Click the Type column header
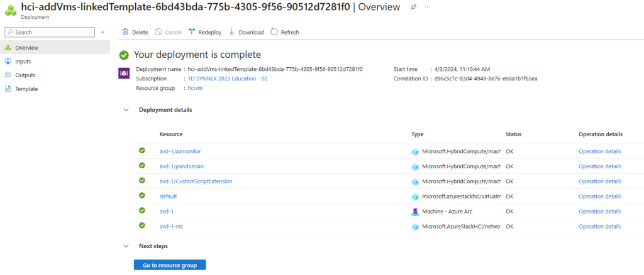Image resolution: width=644 pixels, height=275 pixels. [418, 134]
